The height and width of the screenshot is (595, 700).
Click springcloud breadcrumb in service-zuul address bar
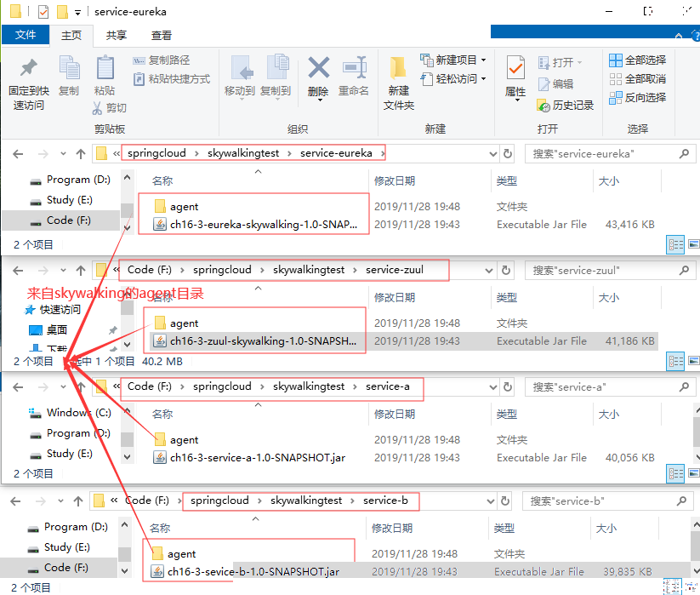pyautogui.click(x=222, y=270)
